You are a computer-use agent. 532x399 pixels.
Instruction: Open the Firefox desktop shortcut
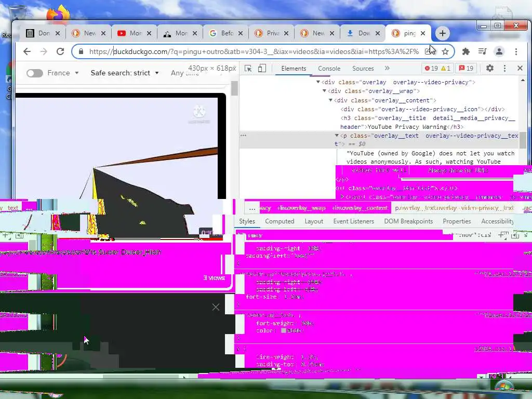click(x=58, y=14)
